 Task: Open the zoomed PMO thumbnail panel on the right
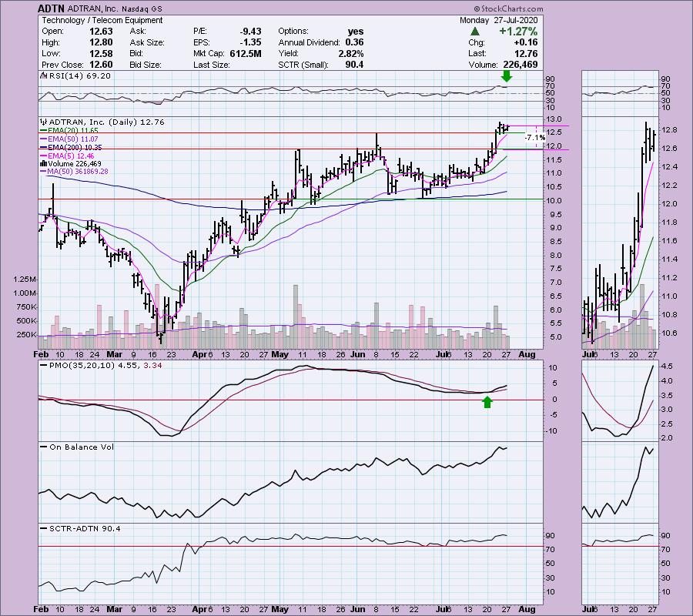[621, 400]
